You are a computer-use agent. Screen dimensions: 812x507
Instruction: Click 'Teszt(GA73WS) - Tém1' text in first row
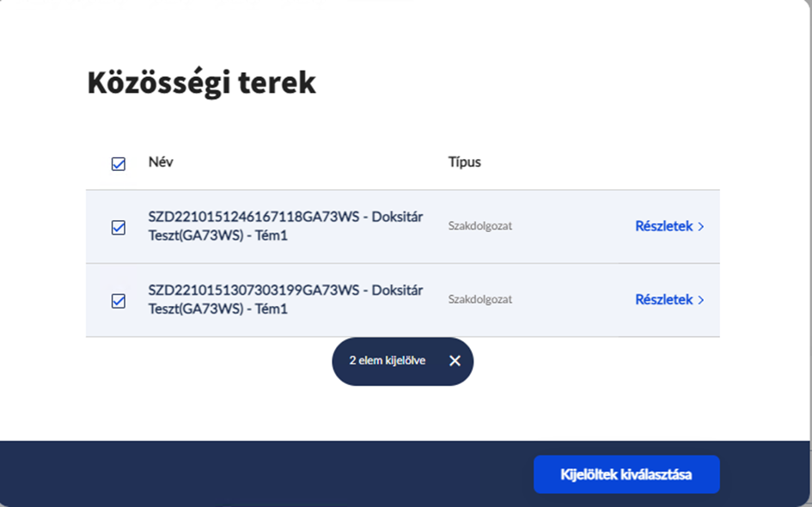[x=217, y=235]
